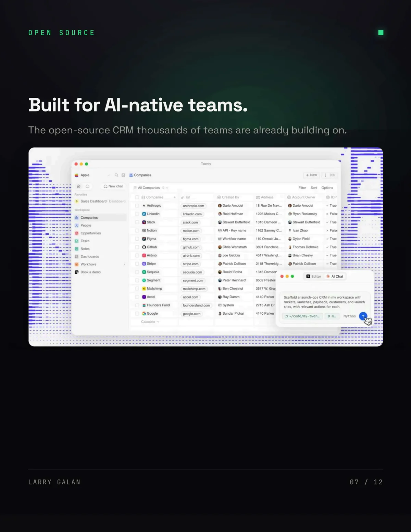The width and height of the screenshot is (411, 532).
Task: Click the chat bubble icon beside home
Action: (87, 186)
